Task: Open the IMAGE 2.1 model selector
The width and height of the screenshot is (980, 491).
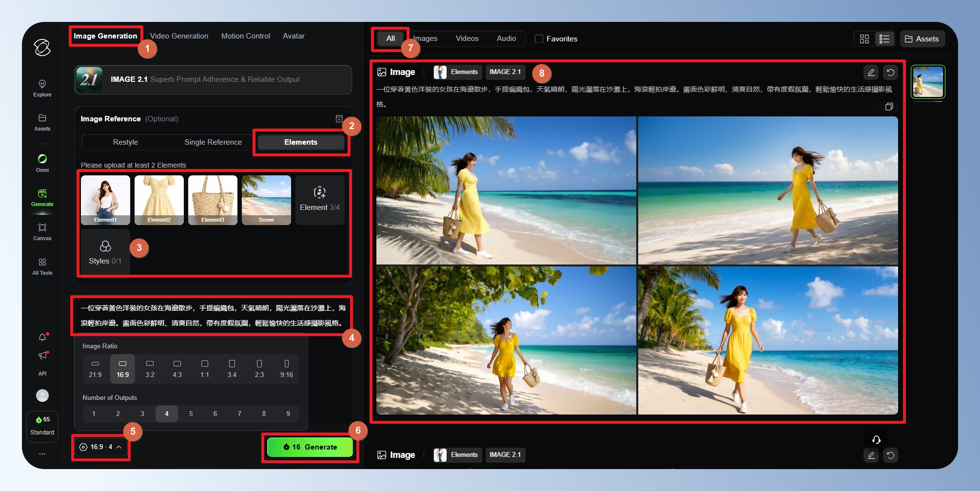Action: (213, 79)
